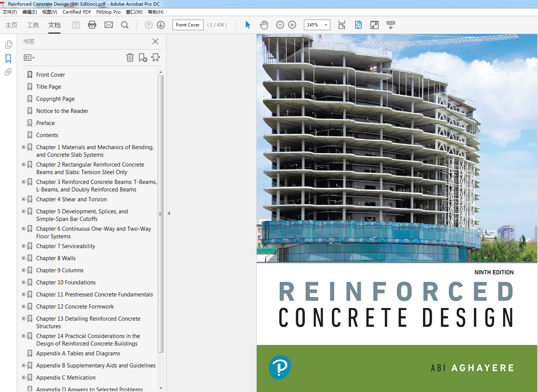Image resolution: width=538 pixels, height=392 pixels.
Task: Click bookmarks panel scrollbar down arrow
Action: click(x=161, y=388)
